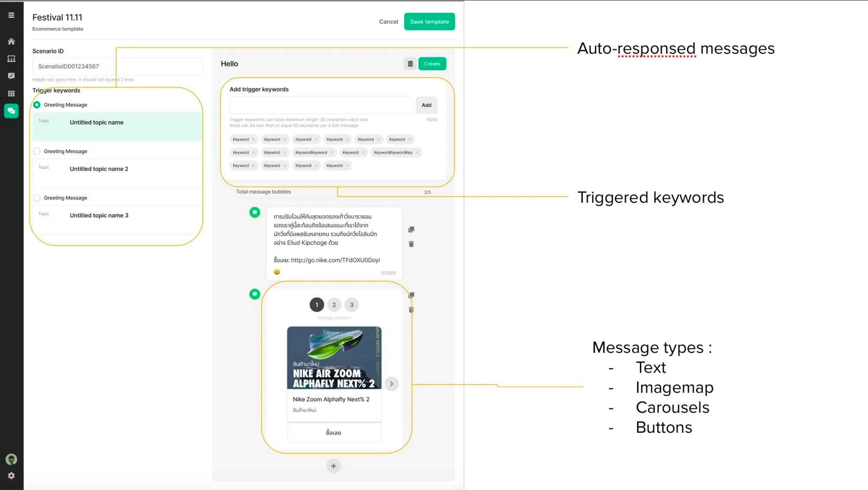This screenshot has width=868, height=490.
Task: Delete the Thai text message bubble
Action: coord(411,244)
